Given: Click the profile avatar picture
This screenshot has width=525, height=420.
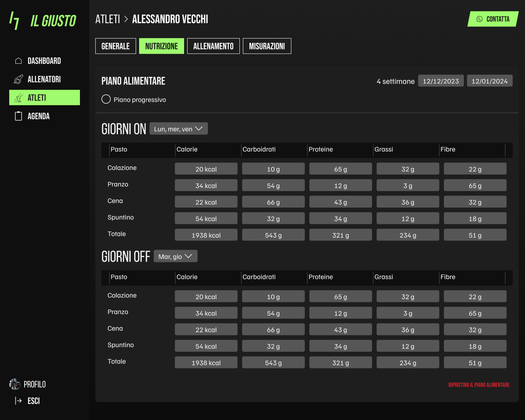Looking at the screenshot, I should coord(15,384).
